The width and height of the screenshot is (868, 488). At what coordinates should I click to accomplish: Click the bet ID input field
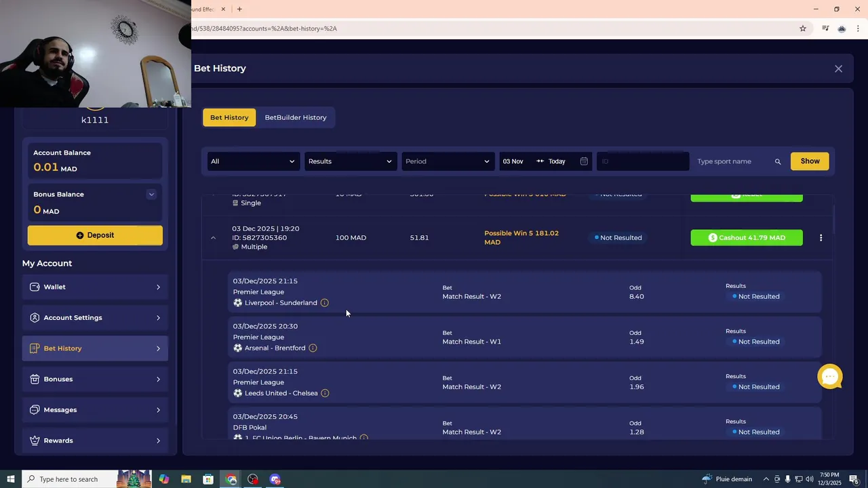pos(643,161)
